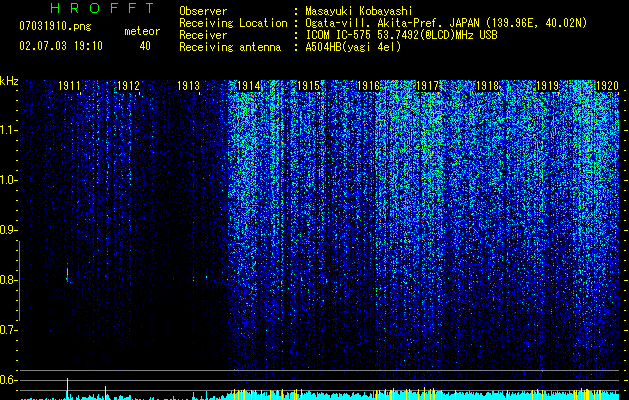Viewport: 629px width, 400px height.
Task: Click the 1916 time marker
Action: 368,86
